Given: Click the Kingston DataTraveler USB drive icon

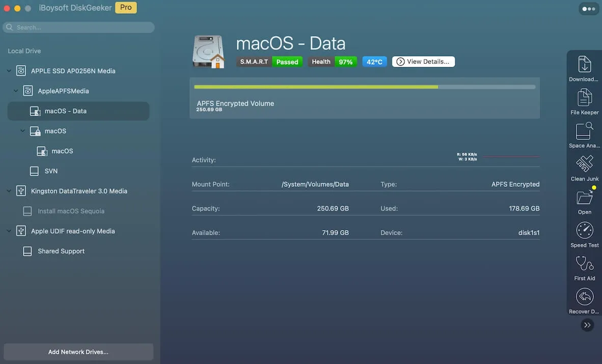Looking at the screenshot, I should point(21,191).
